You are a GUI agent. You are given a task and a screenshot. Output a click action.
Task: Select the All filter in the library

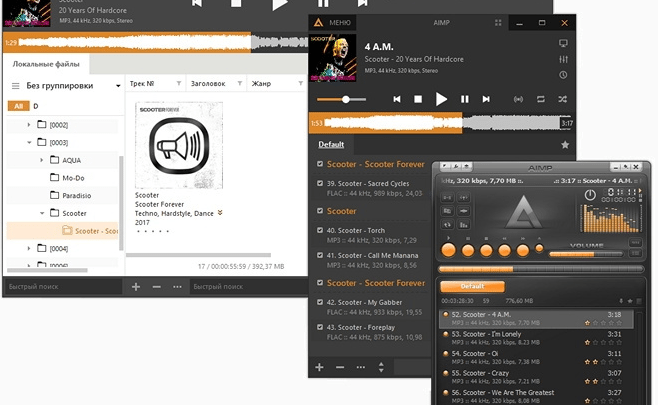pos(18,106)
